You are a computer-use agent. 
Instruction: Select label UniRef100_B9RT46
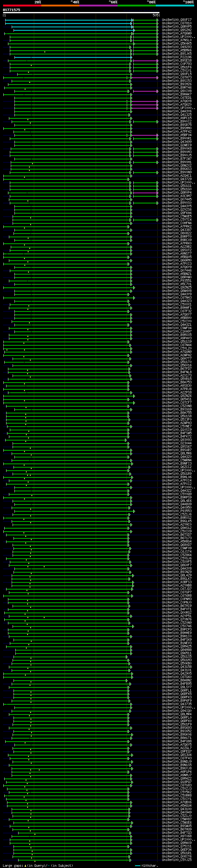point(177,88)
